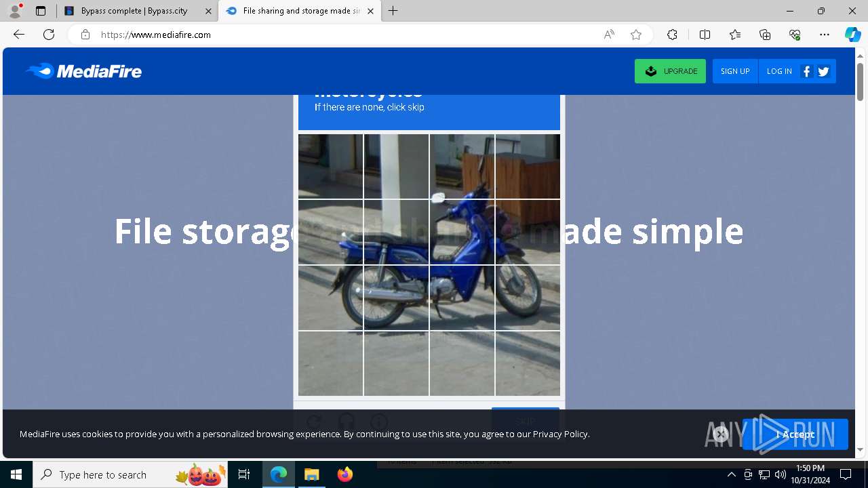
Task: Open Task View on the taskbar
Action: [x=244, y=474]
